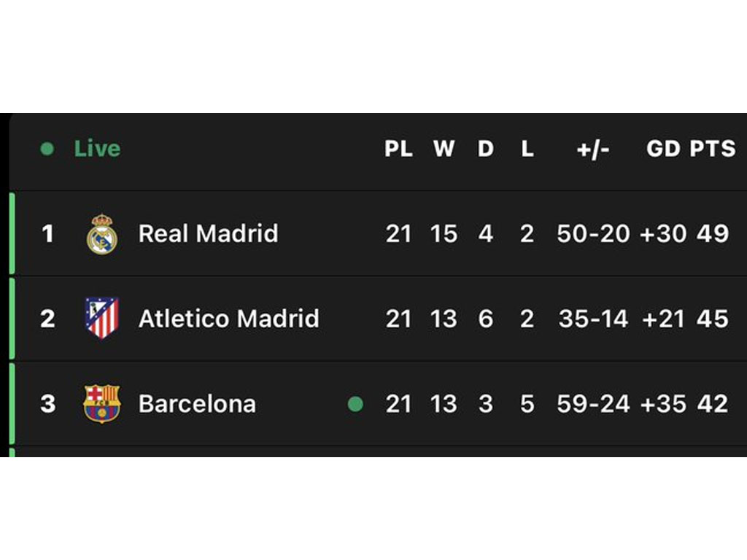Open the Atletico Madrid team name link
The image size is (747, 560).
click(228, 319)
